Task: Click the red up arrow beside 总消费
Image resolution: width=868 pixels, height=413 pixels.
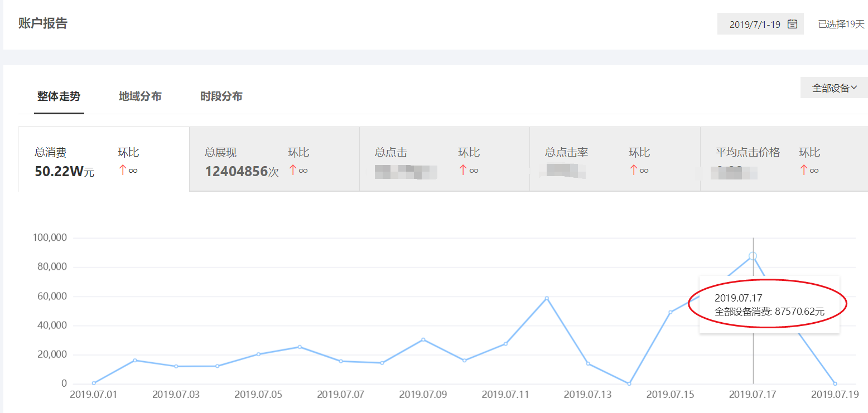Action: [123, 171]
